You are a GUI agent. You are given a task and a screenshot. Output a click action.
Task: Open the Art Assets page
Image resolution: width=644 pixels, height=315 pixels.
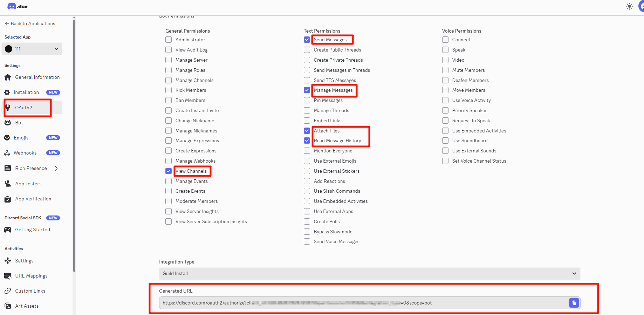pyautogui.click(x=27, y=306)
